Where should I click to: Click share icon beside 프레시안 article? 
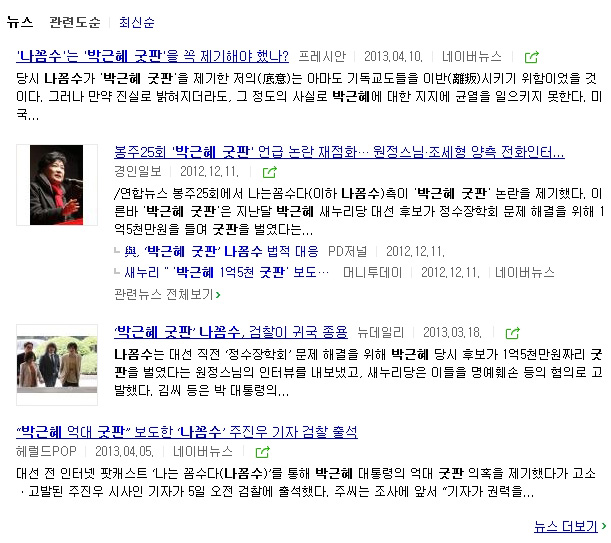[532, 57]
